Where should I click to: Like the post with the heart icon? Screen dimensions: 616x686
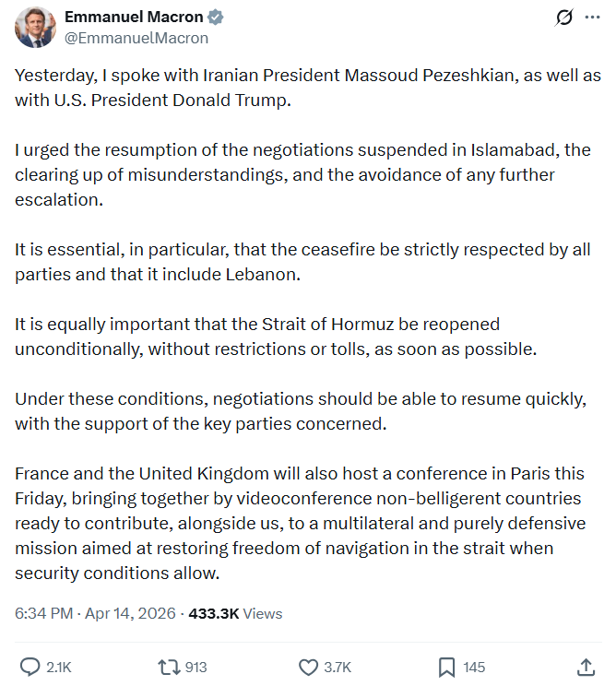click(x=309, y=667)
